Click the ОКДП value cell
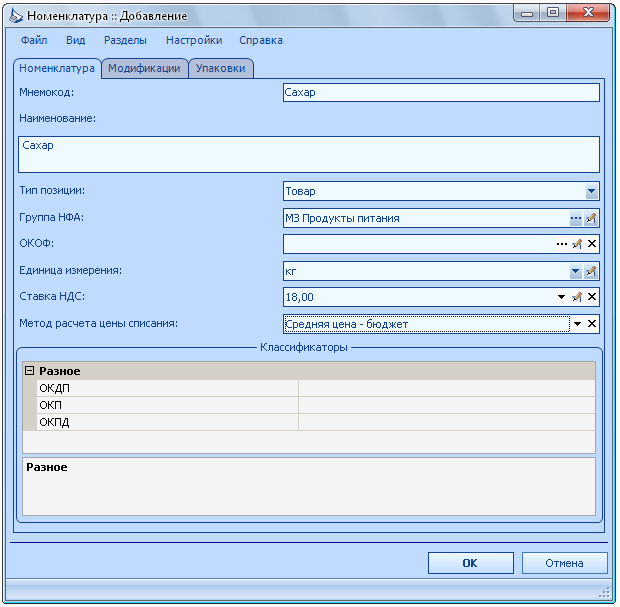The height and width of the screenshot is (607, 620). (x=447, y=388)
